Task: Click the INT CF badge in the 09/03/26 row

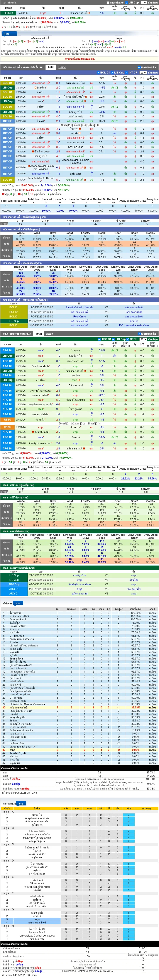Action: tap(7, 121)
